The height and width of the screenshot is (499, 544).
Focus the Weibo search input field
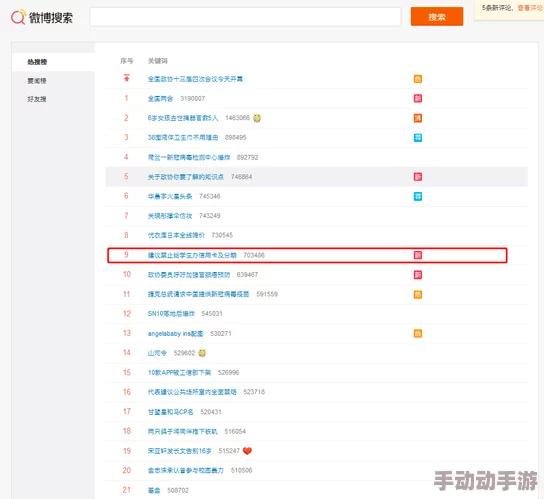tap(245, 17)
